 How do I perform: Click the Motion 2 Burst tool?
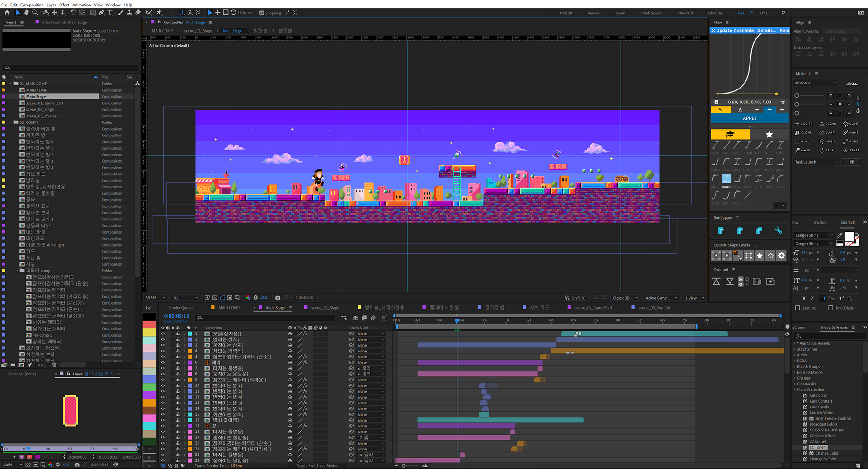point(851,123)
